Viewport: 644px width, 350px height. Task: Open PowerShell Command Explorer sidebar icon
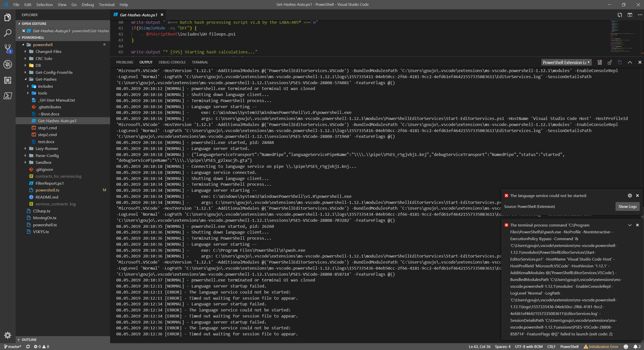(x=8, y=96)
